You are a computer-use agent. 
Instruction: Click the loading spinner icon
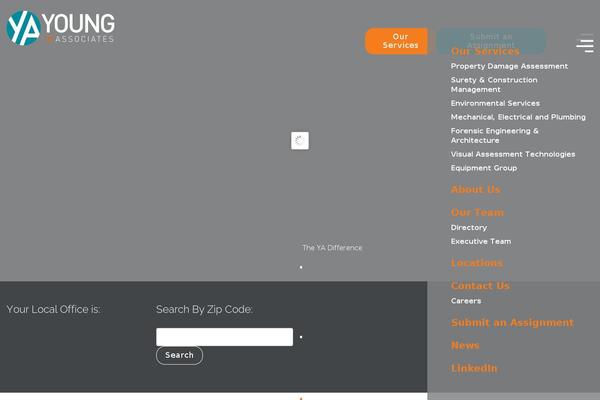tap(300, 140)
